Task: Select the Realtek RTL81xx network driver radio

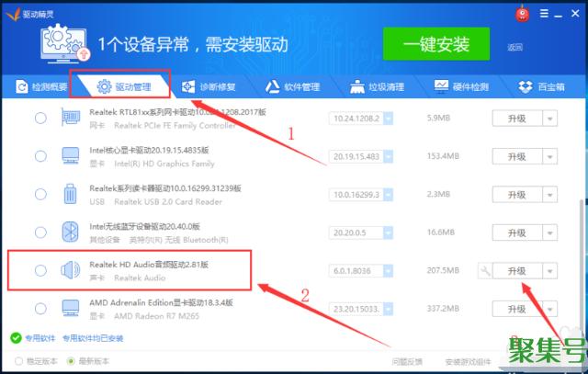Action: (40, 119)
